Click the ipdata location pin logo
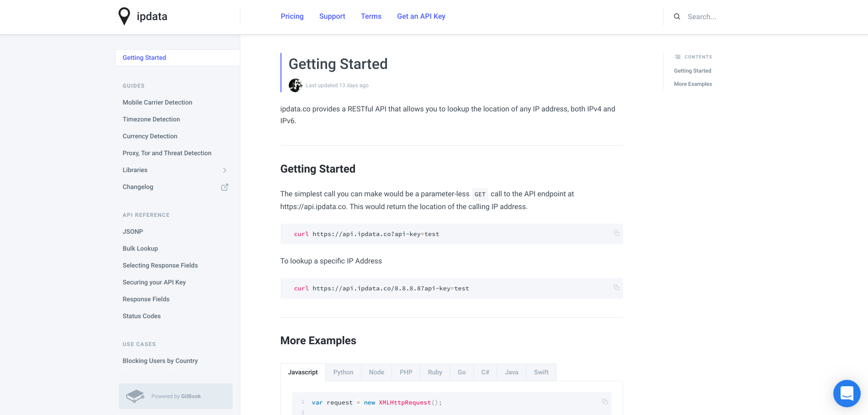The width and height of the screenshot is (868, 415). click(124, 16)
